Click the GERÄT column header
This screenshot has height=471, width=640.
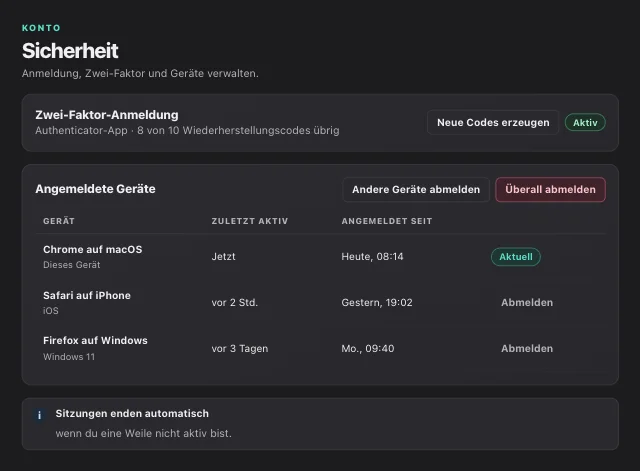59,221
